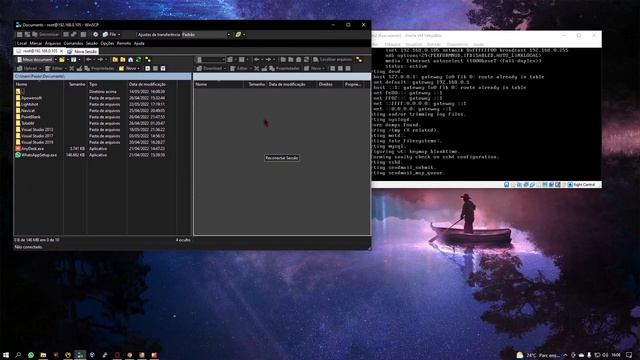Click the remote Download button

point(211,69)
